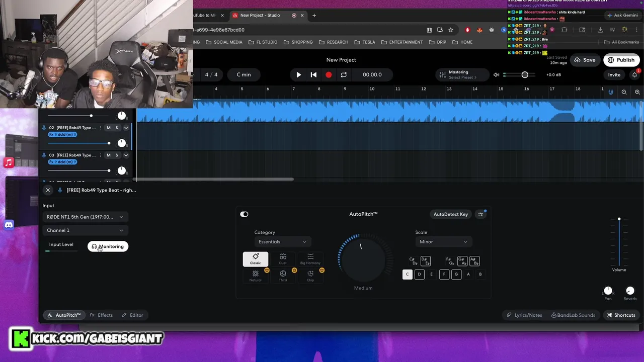This screenshot has width=644, height=362.
Task: Click the AutoDetect Key button
Action: point(451,214)
